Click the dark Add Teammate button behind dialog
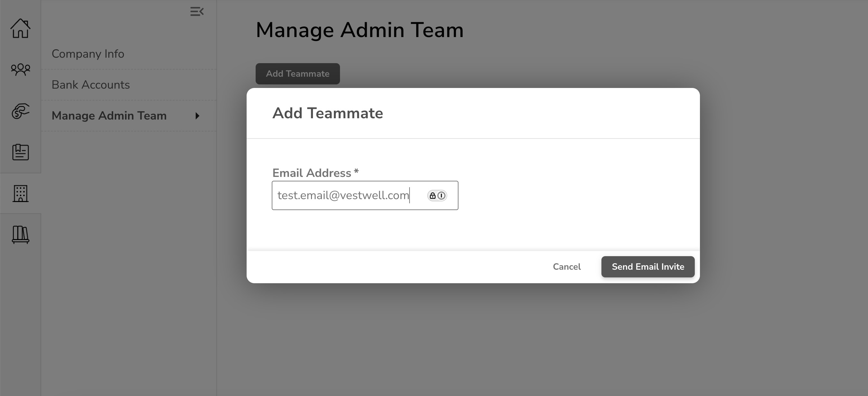The image size is (868, 396). [x=297, y=74]
